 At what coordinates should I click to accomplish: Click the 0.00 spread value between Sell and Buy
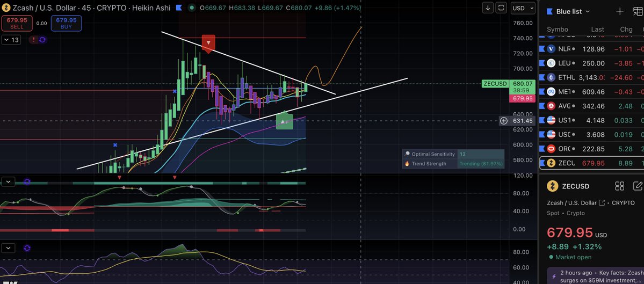[41, 24]
